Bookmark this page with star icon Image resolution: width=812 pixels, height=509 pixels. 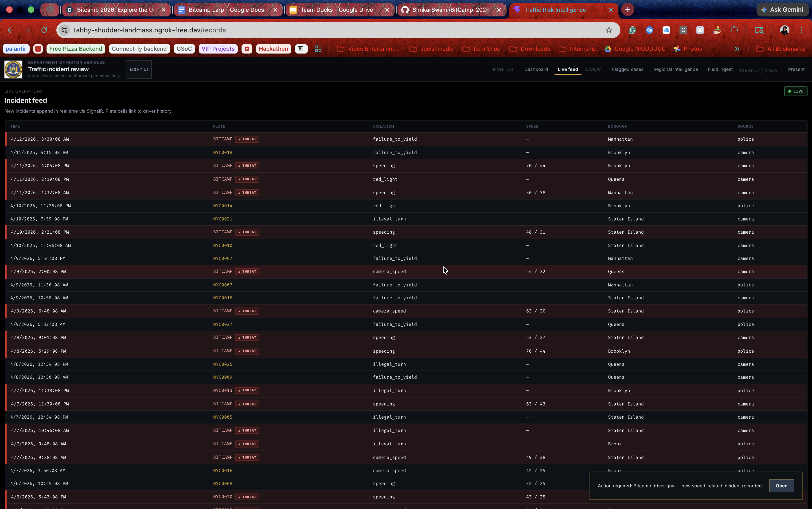(609, 30)
